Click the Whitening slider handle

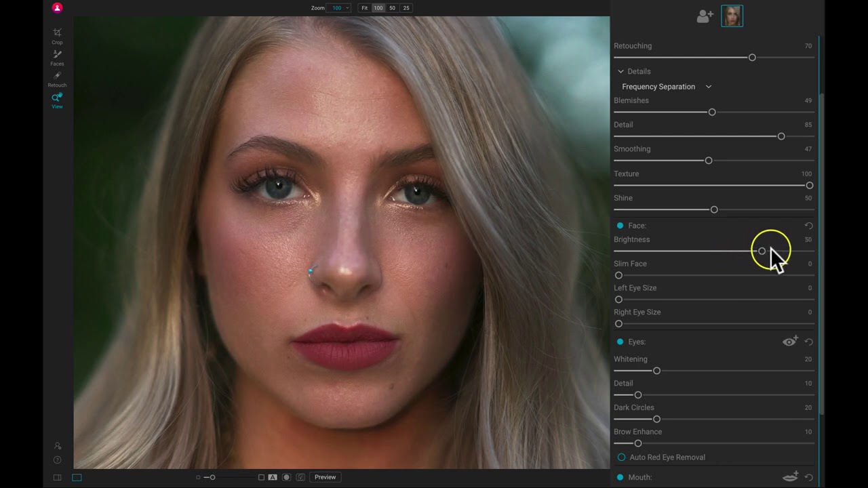coord(656,371)
